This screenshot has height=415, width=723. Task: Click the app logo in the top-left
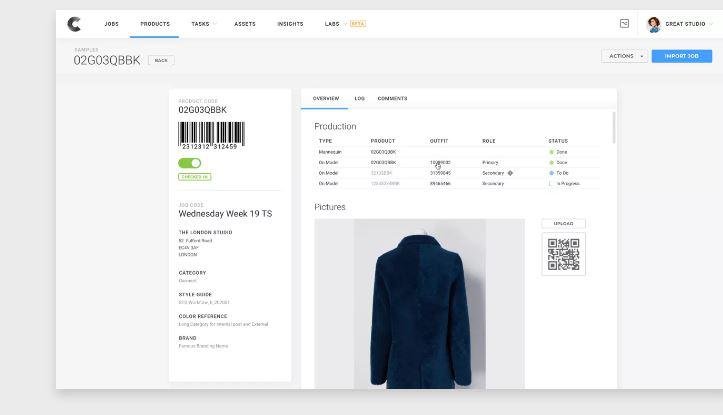74,24
